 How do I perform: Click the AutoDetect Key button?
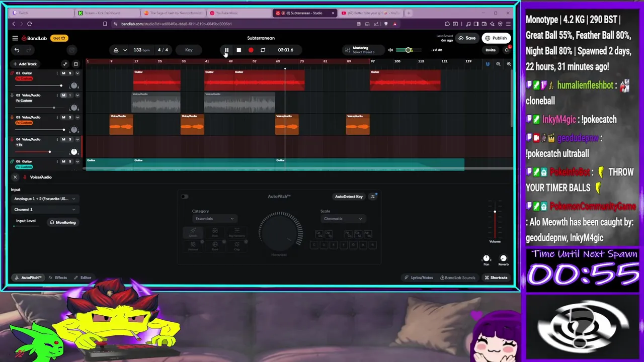(x=349, y=197)
